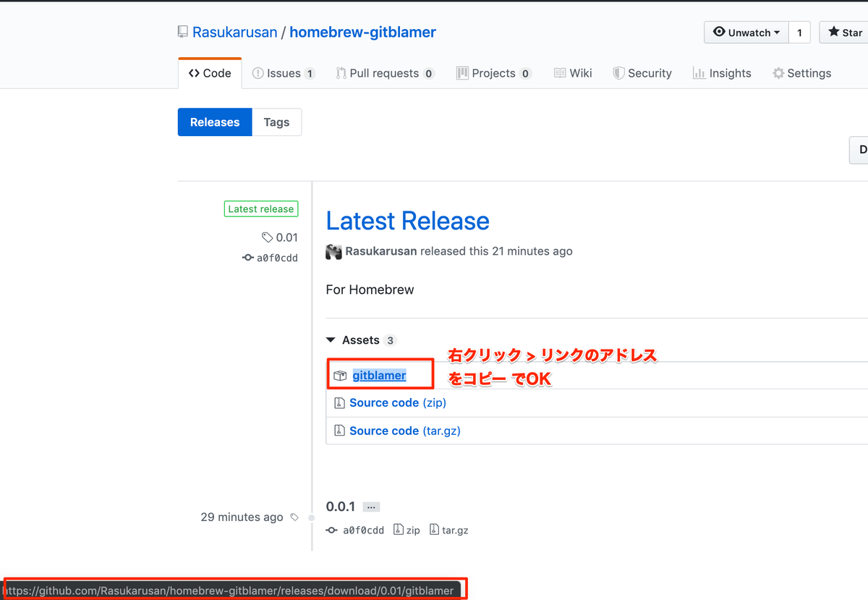Open the Settings tab
This screenshot has width=868, height=600.
tap(801, 72)
